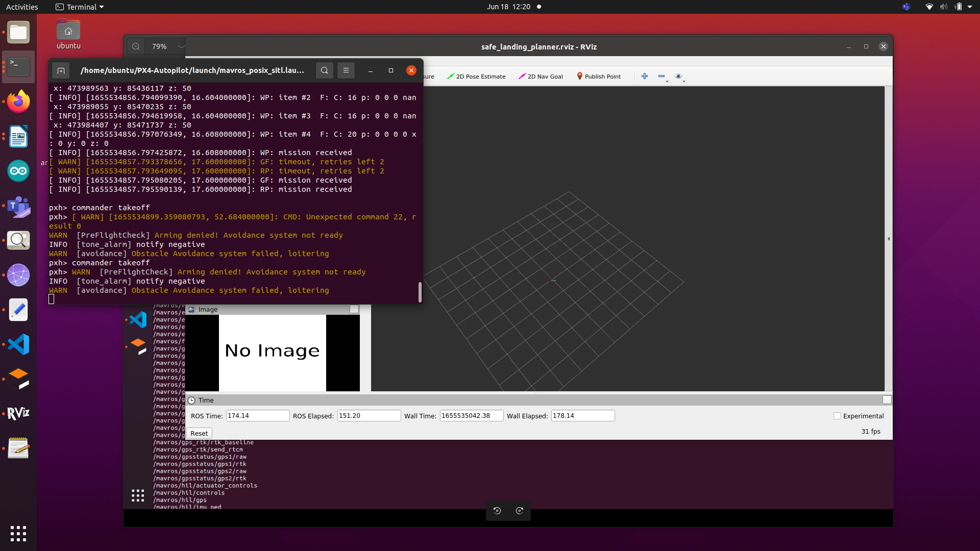Open the terminal hamburger menu
Viewport: 980px width, 551px height.
346,70
